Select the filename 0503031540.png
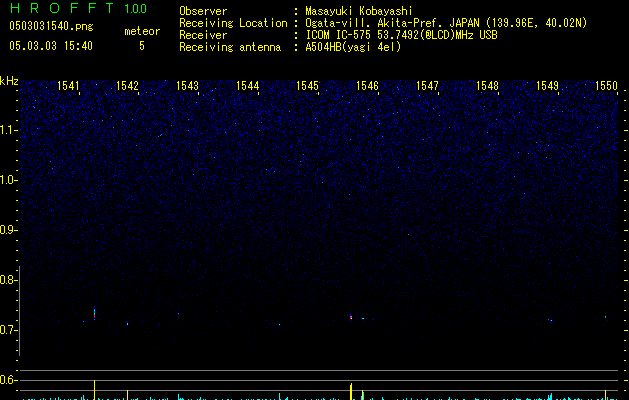 [51, 26]
